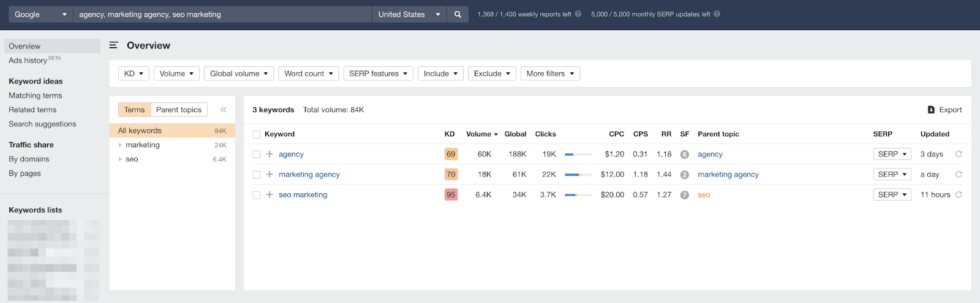Switch to the Parent topics tab
Viewport: 980px width, 303px height.
179,110
